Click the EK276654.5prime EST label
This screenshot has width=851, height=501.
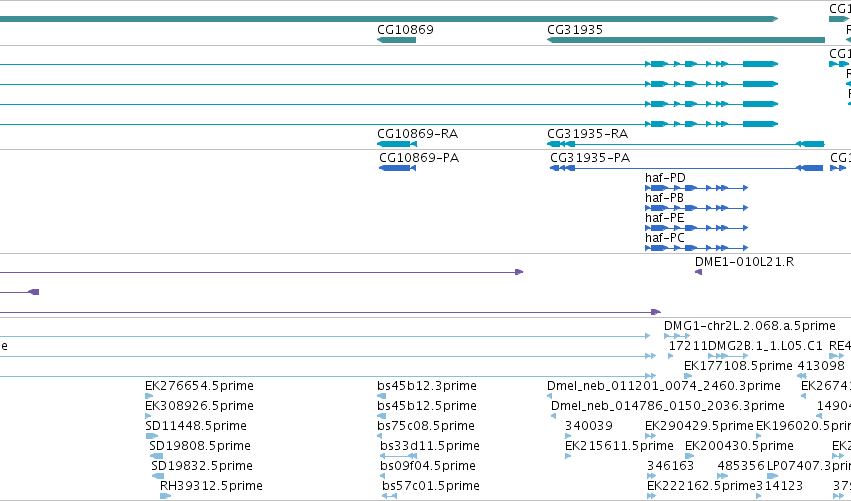[x=199, y=386]
